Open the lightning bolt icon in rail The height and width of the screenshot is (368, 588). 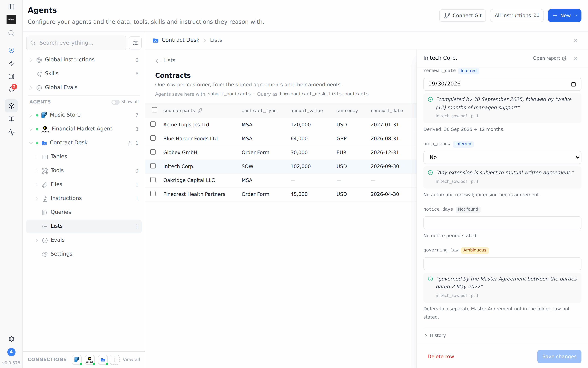pos(11,63)
